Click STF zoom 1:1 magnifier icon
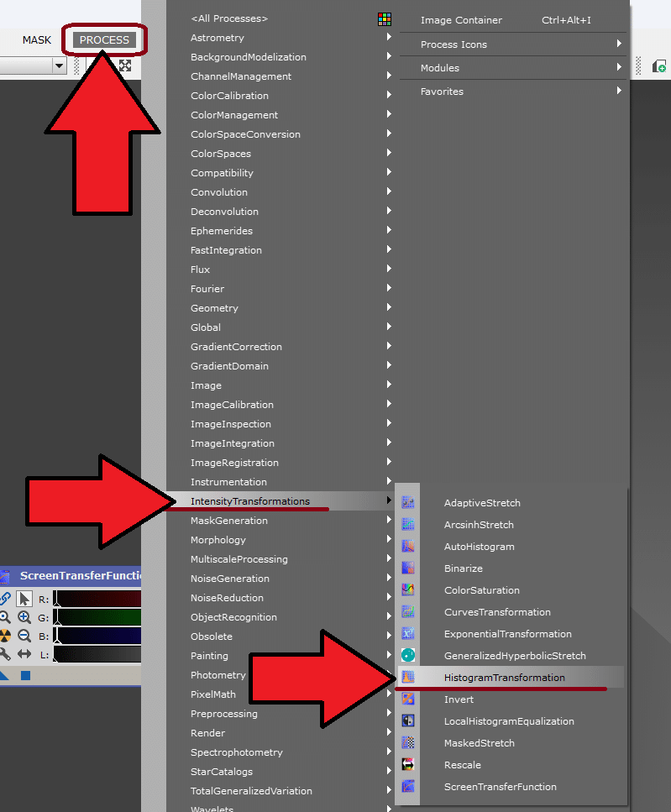This screenshot has width=671, height=812. click(5, 617)
